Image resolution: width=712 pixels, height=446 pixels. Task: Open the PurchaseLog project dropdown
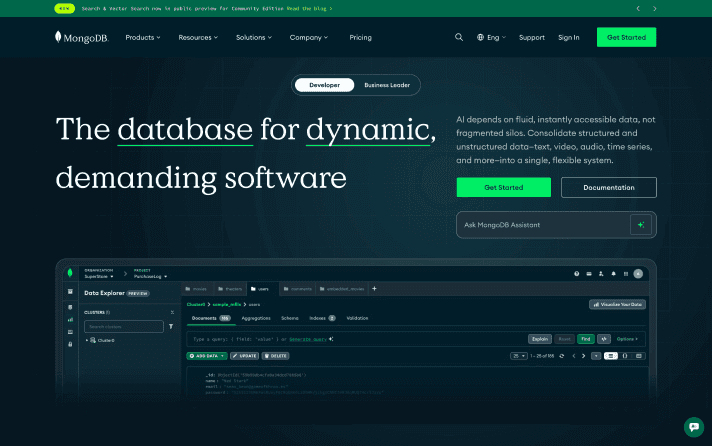pyautogui.click(x=150, y=276)
